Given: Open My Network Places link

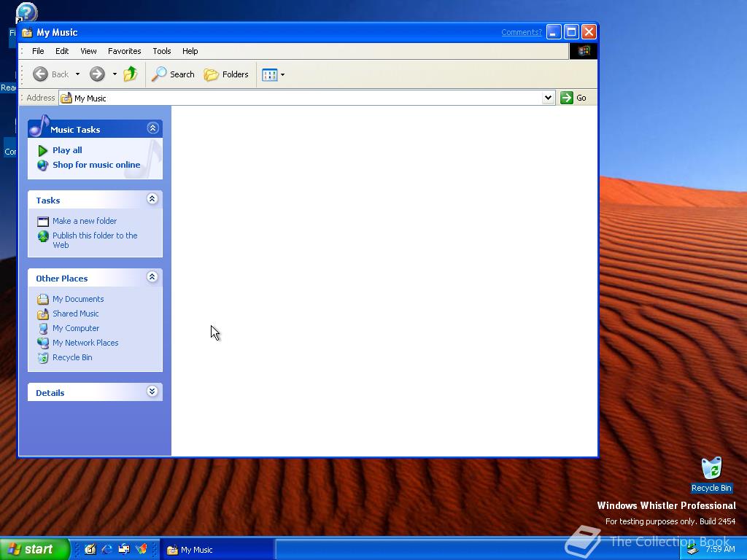Looking at the screenshot, I should pos(85,343).
